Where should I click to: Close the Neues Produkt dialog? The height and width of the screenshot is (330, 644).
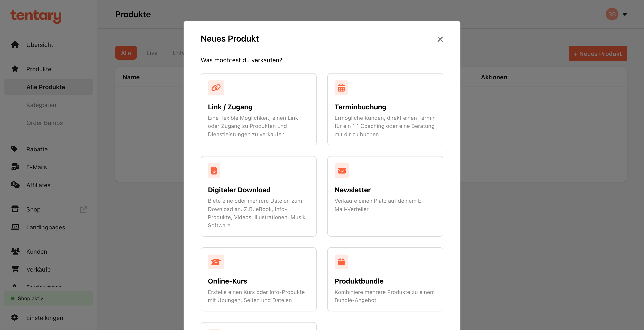click(440, 39)
